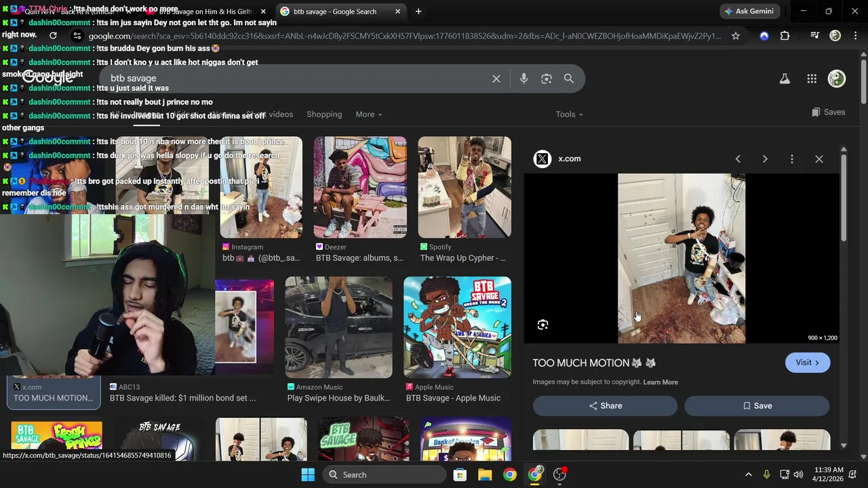Open the media control icon in Chrome toolbar
Viewport: 868px width, 488px height.
815,36
